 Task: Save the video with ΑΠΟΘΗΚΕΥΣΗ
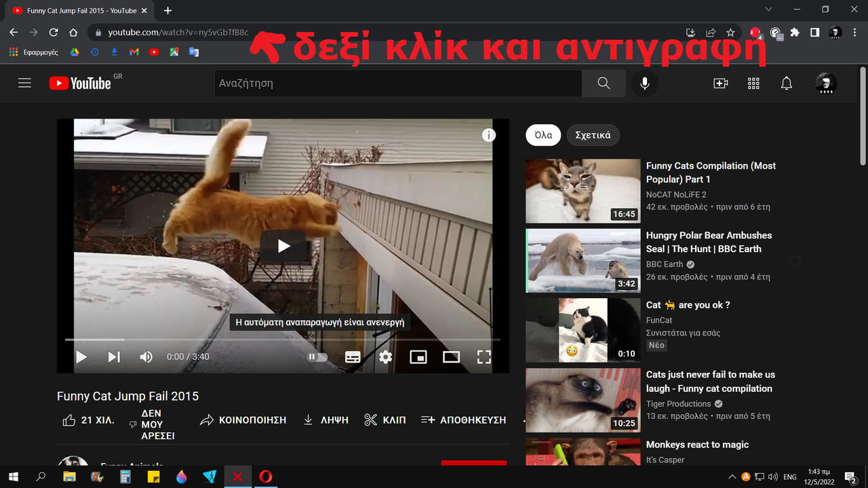463,420
